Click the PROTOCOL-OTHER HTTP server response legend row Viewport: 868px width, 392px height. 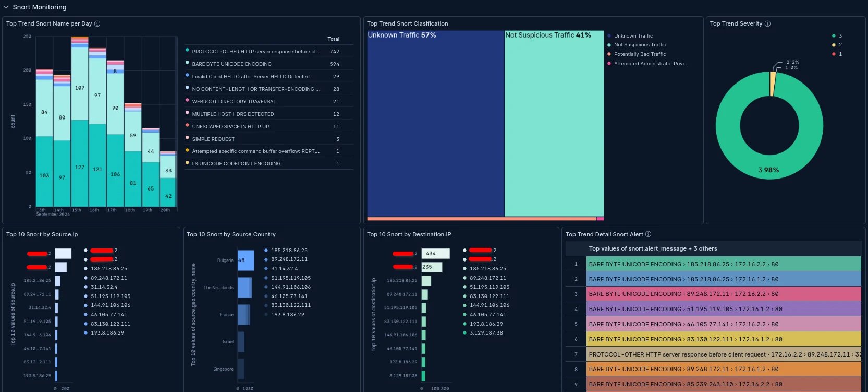[269, 51]
